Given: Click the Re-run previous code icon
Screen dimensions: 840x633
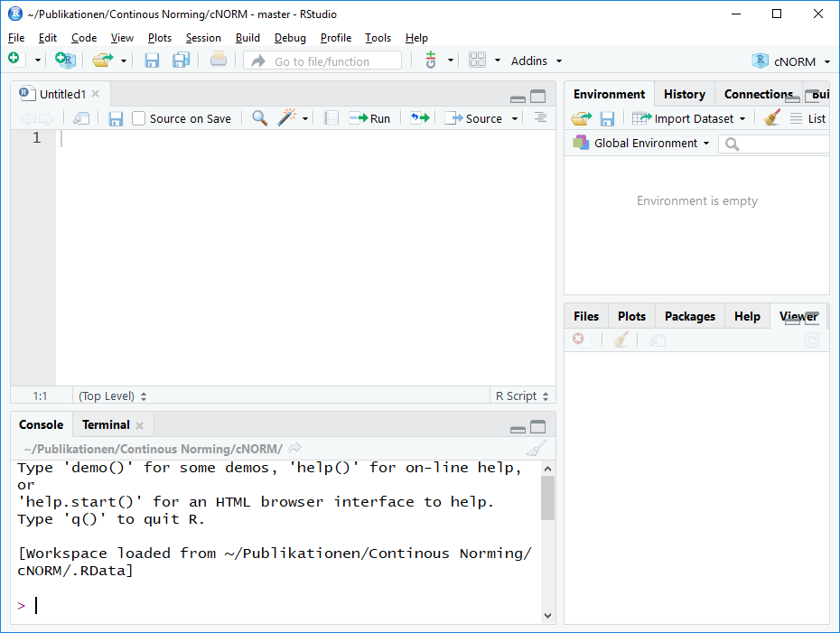Looking at the screenshot, I should (x=419, y=118).
